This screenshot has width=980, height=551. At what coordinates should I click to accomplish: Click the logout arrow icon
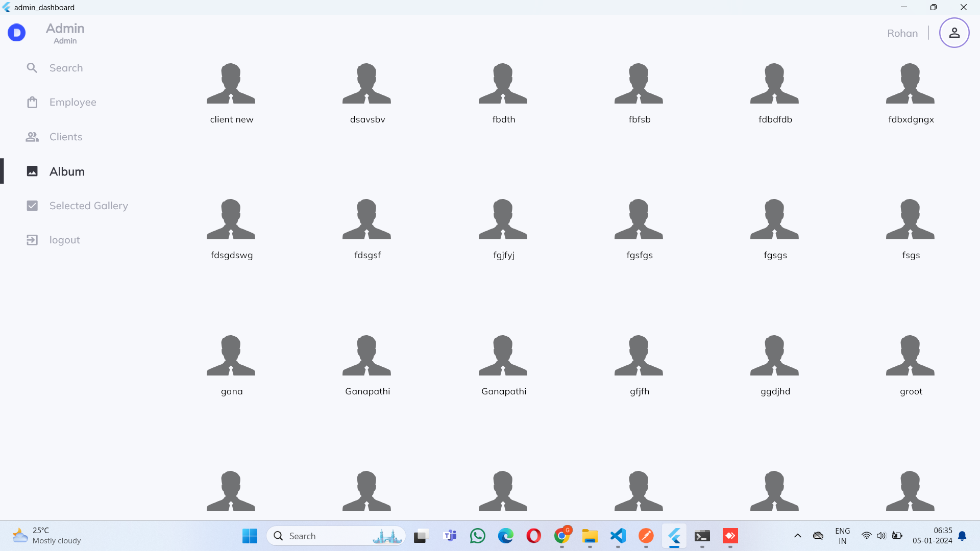click(32, 240)
